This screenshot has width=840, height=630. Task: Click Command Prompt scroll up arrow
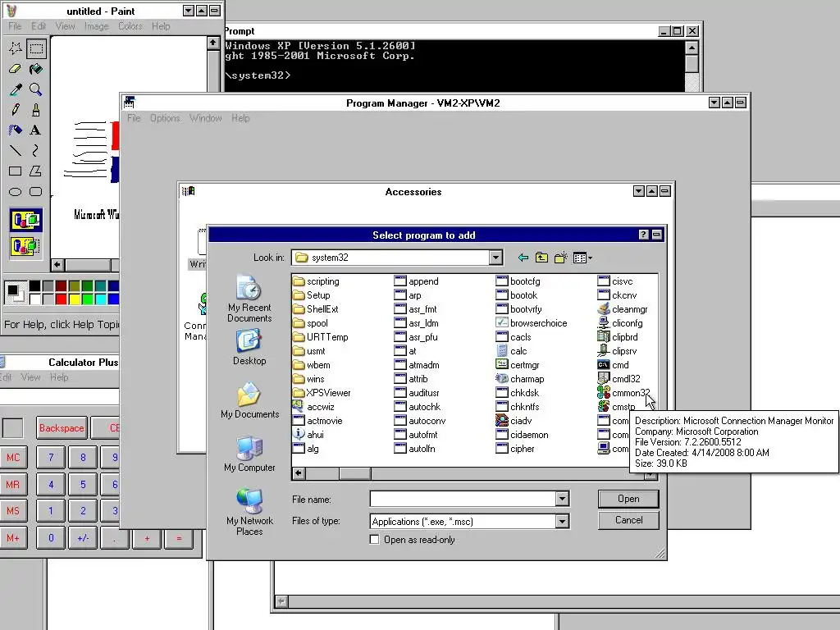pos(692,48)
